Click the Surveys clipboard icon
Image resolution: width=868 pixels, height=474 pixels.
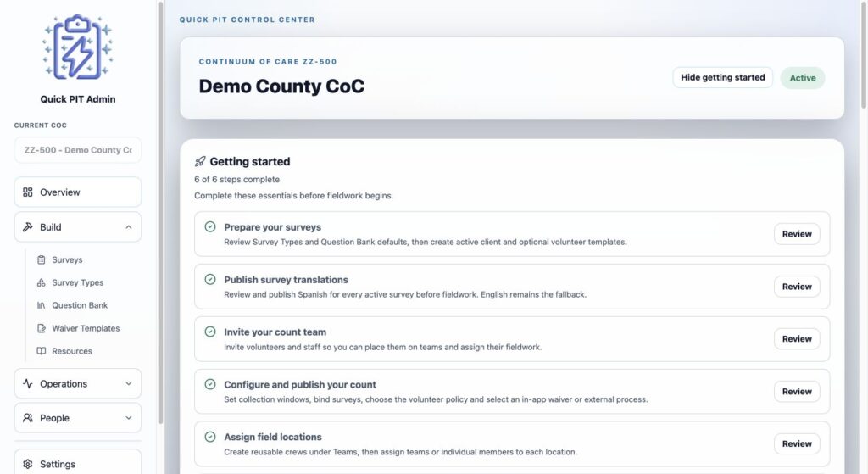41,259
